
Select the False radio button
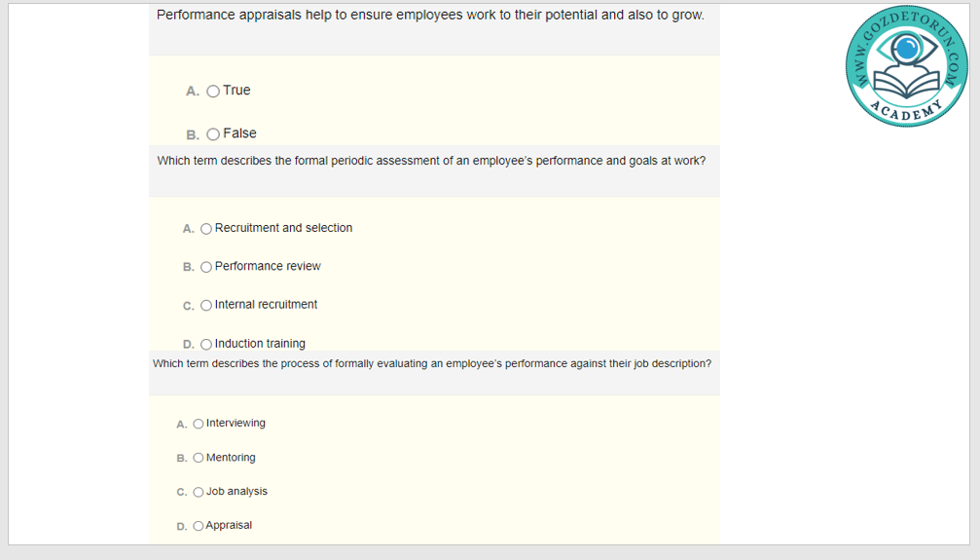point(213,134)
